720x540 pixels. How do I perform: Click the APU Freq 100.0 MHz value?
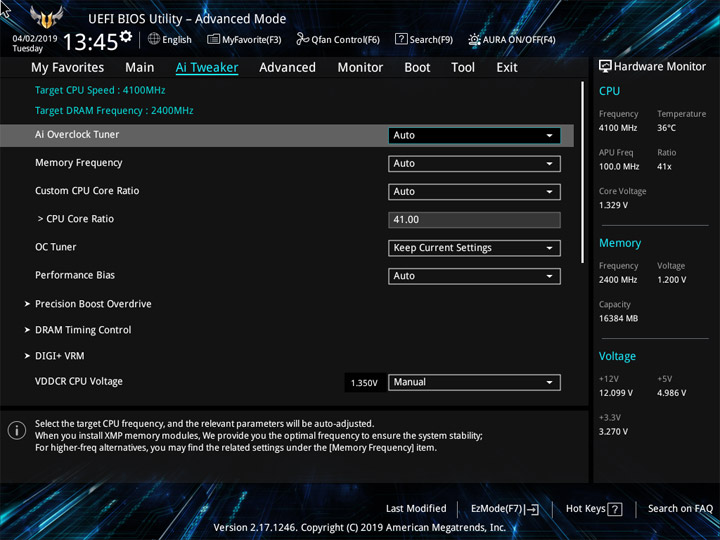tap(619, 167)
